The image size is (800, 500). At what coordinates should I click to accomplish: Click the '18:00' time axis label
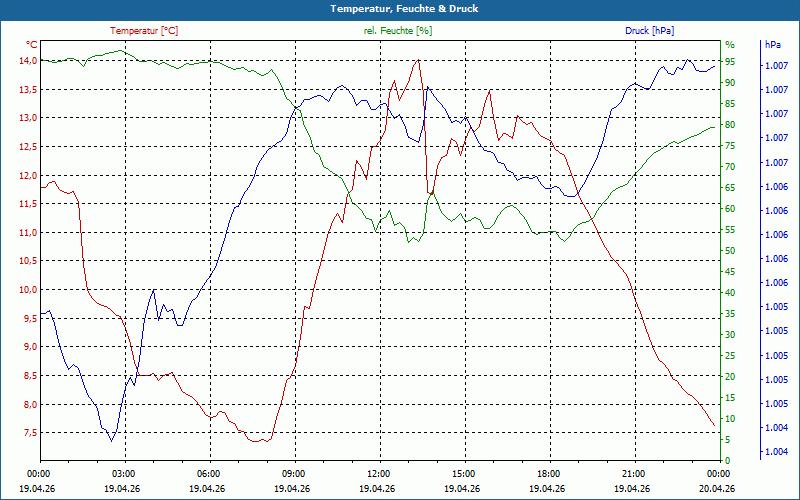(547, 473)
